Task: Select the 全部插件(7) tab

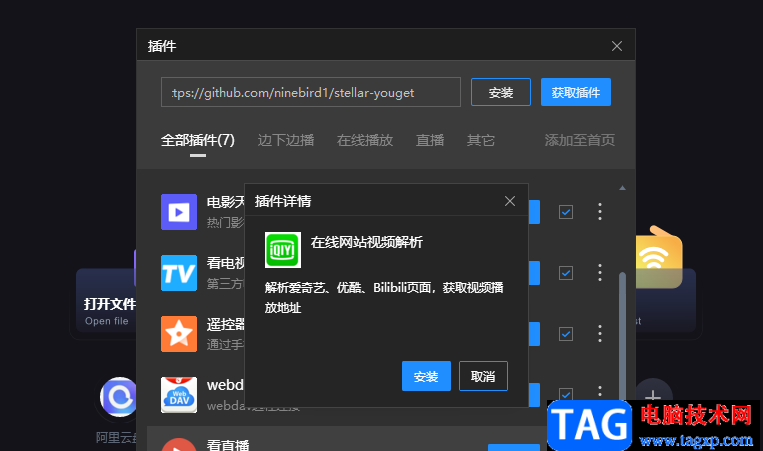Action: 198,141
